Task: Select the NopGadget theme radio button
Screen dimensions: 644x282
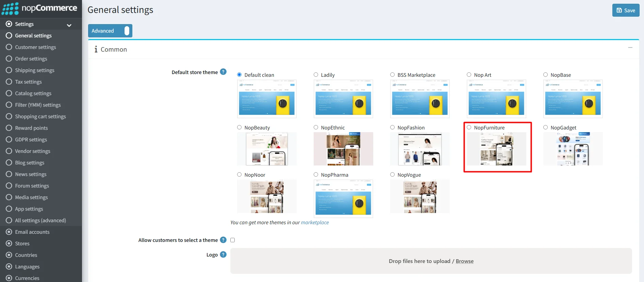Action: click(546, 127)
